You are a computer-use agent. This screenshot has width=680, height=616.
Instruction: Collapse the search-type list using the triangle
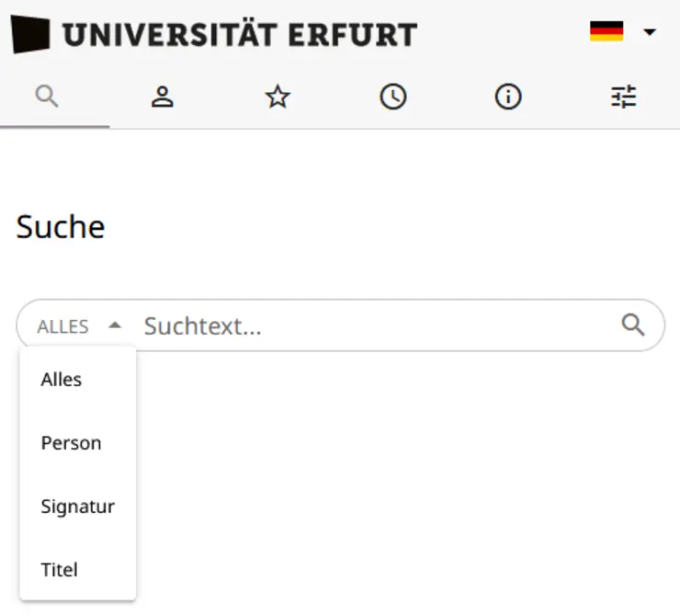tap(115, 325)
